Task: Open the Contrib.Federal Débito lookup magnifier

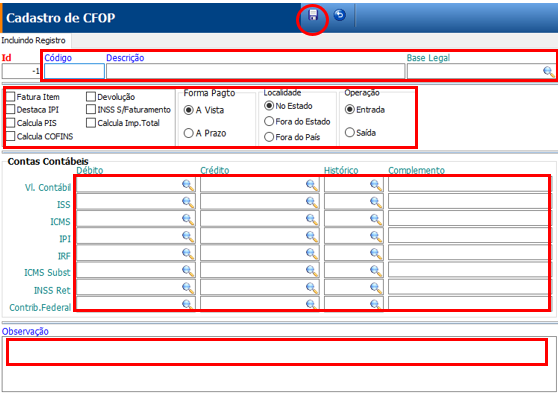Action: (188, 304)
